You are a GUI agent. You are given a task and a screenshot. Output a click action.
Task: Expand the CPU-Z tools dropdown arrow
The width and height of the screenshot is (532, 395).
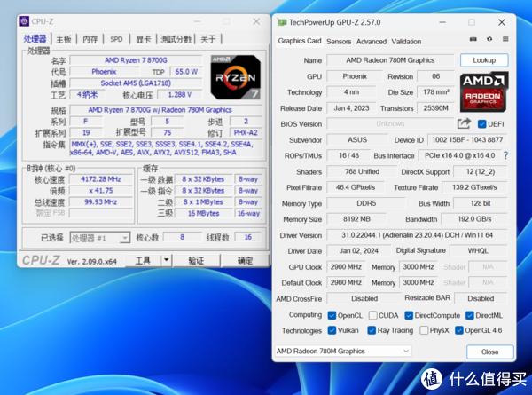coord(167,260)
